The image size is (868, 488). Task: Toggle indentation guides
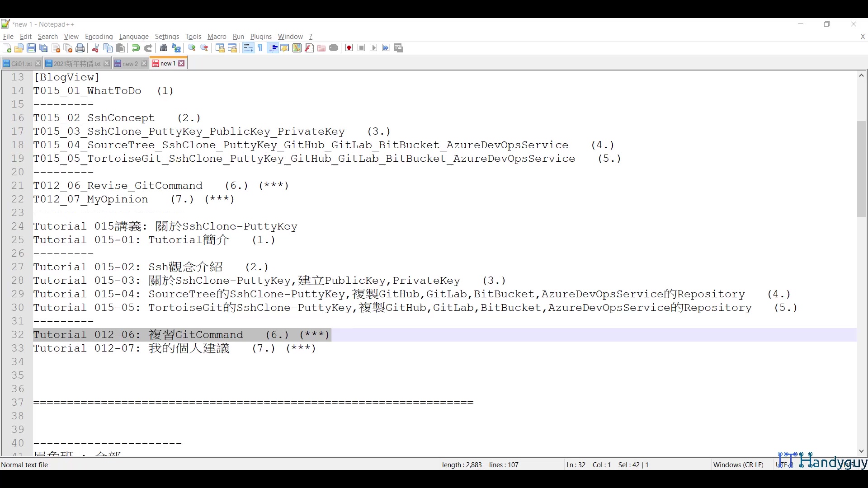pos(273,48)
